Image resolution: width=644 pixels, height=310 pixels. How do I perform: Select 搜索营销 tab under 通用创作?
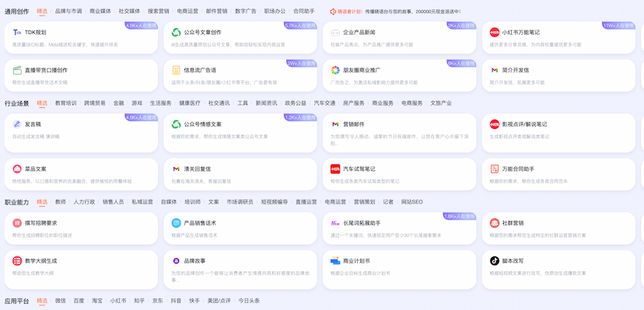pos(159,12)
